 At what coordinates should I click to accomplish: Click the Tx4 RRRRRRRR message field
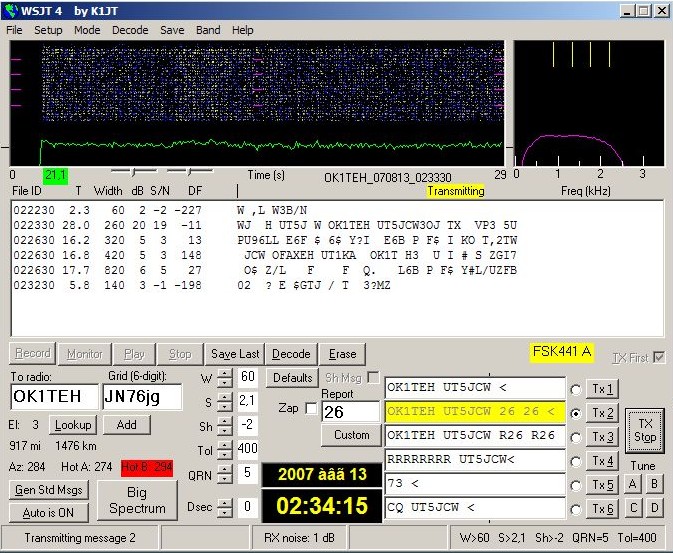475,460
